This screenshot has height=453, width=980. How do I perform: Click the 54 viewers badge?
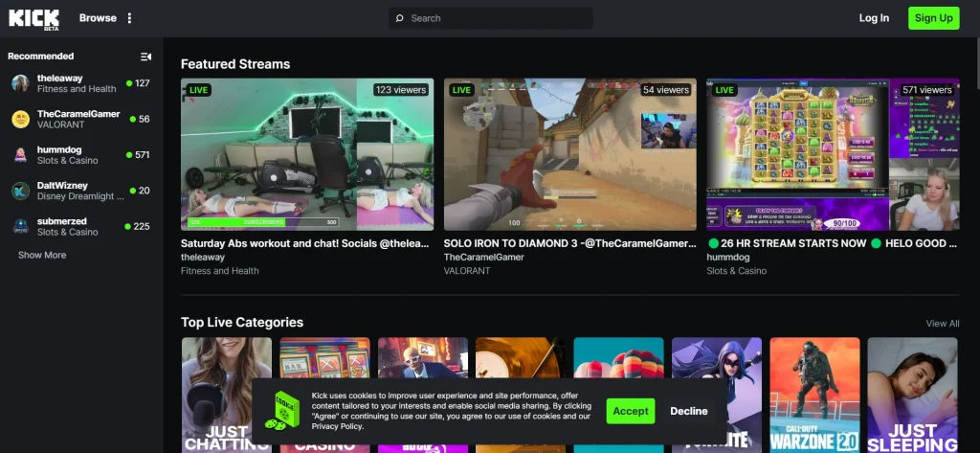pos(666,90)
